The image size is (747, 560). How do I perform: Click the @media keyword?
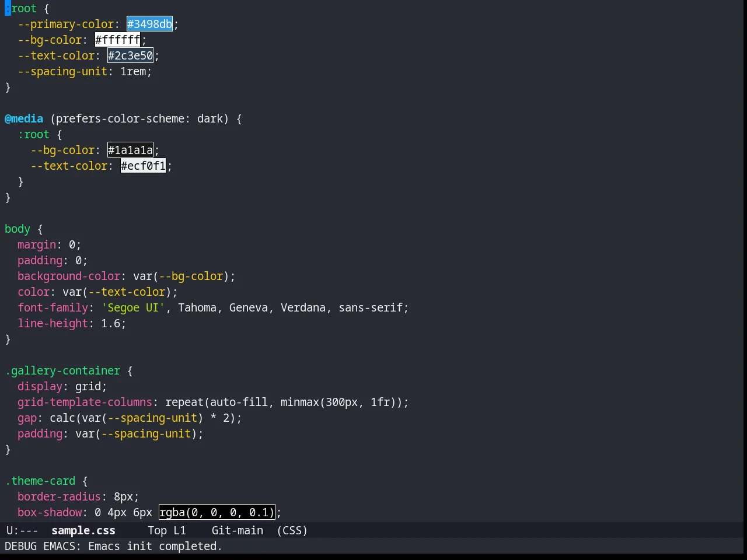coord(24,118)
